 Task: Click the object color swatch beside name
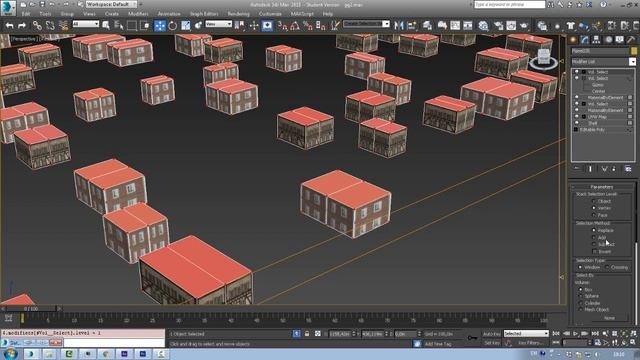click(x=633, y=51)
